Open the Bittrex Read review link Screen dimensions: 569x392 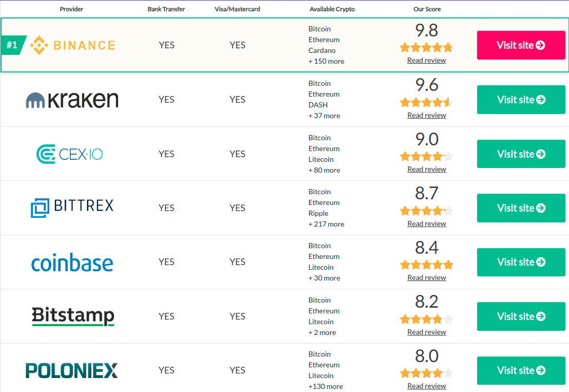426,224
